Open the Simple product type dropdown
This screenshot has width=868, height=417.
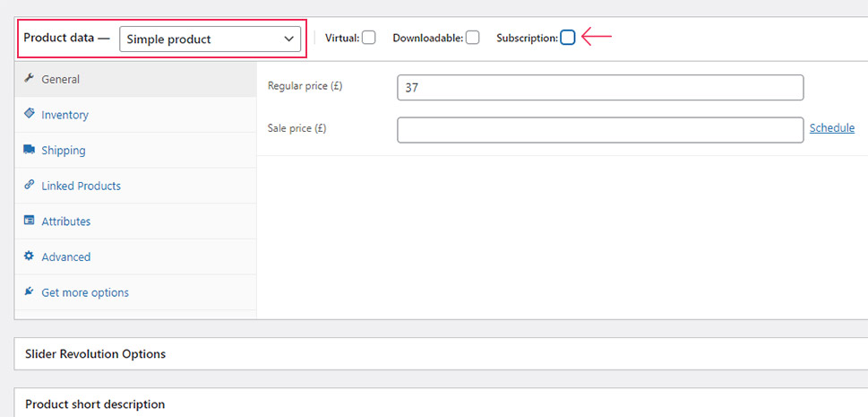pos(210,39)
